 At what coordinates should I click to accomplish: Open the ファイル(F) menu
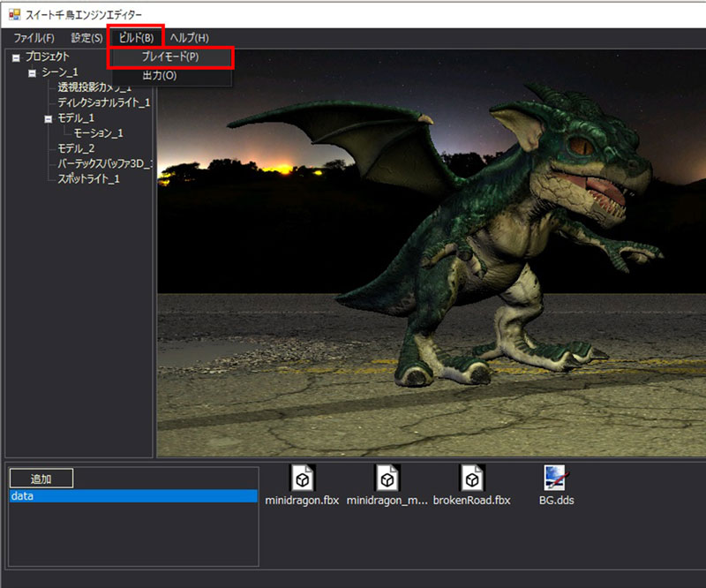point(34,38)
